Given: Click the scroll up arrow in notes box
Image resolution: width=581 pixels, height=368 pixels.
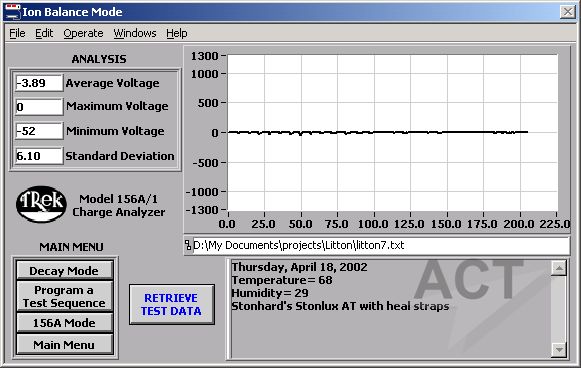Looking at the screenshot, I should coord(559,268).
